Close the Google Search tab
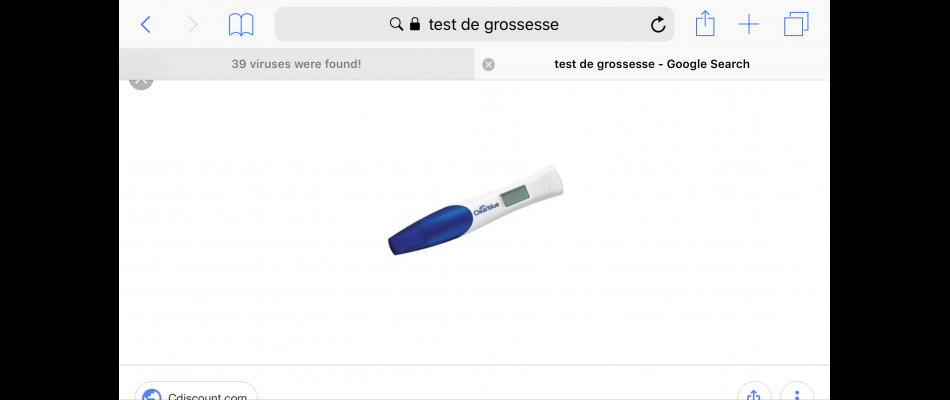This screenshot has height=400, width=950. [x=488, y=64]
